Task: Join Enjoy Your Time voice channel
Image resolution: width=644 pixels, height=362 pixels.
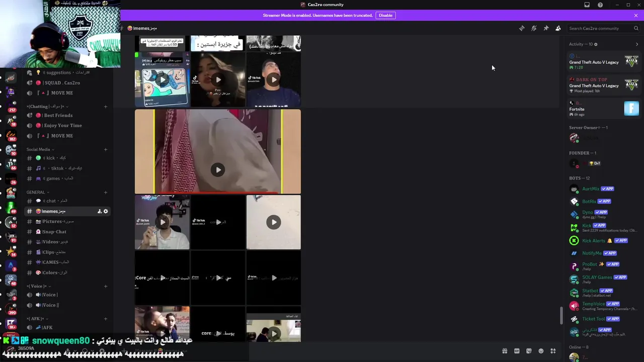Action: pyautogui.click(x=68, y=125)
